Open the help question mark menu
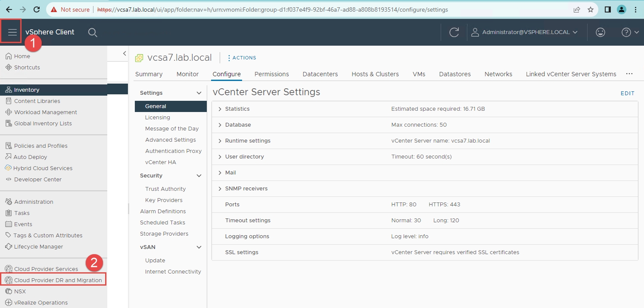Viewport: 644px width, 308px height. 630,32
